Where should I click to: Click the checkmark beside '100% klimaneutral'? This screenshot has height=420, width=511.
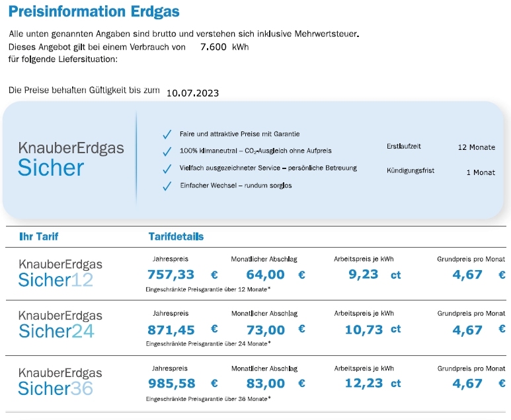coord(167,151)
